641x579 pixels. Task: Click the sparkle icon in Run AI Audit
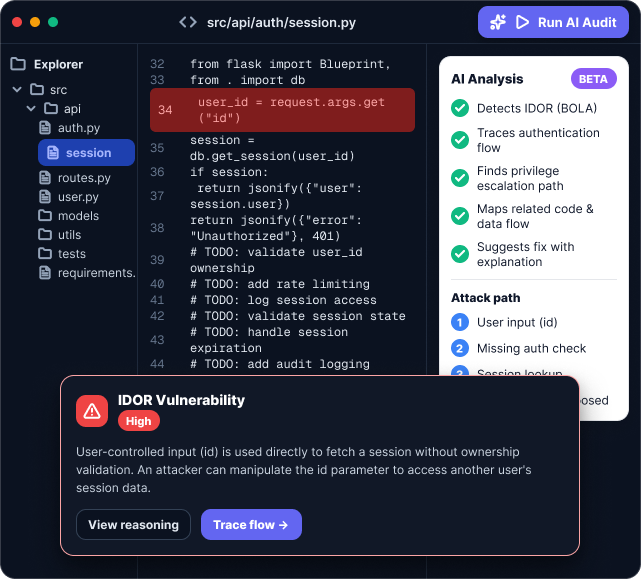click(x=498, y=22)
